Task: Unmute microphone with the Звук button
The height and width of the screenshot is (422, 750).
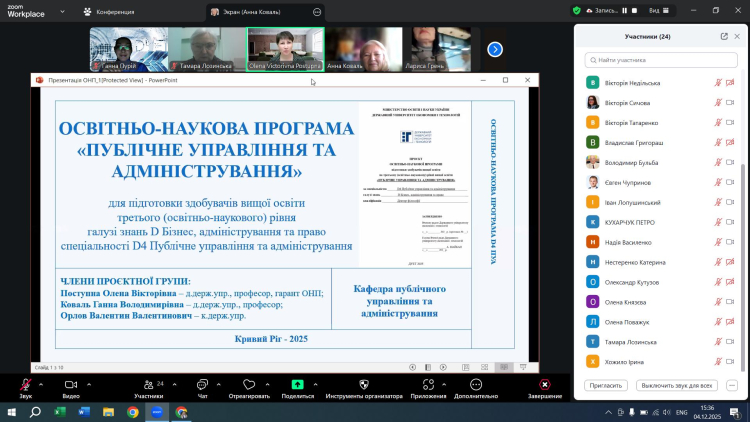Action: (x=25, y=384)
